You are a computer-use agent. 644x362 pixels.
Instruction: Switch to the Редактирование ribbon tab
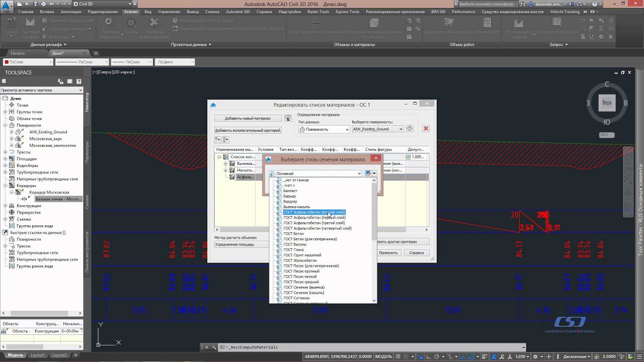point(103,12)
